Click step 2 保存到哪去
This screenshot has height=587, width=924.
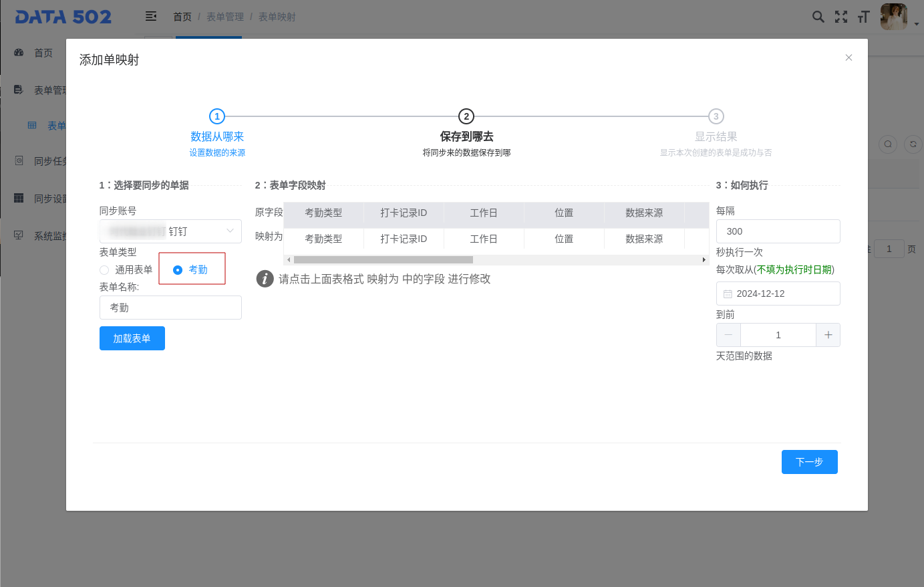pos(466,136)
